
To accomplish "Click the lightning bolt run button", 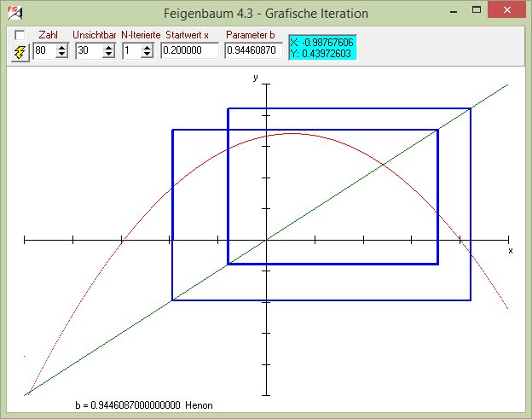I will [x=20, y=53].
